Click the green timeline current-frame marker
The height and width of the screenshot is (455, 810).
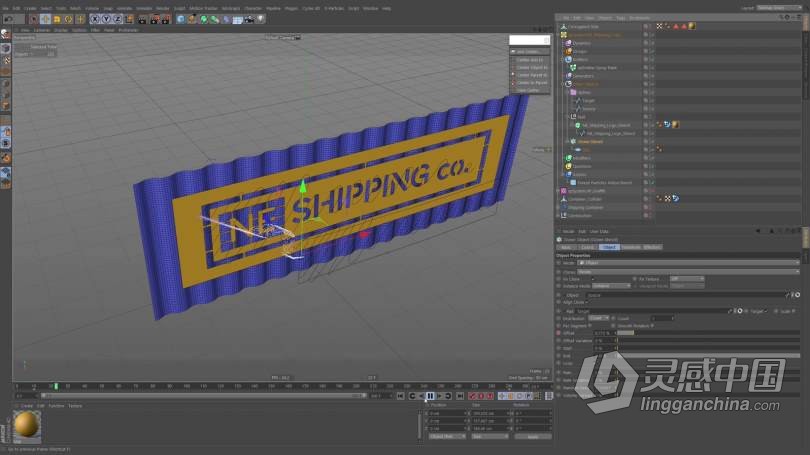coord(56,386)
